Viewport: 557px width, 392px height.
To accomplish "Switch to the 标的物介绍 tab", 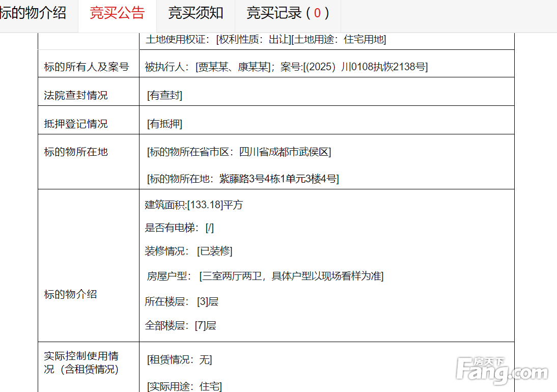I will [34, 13].
